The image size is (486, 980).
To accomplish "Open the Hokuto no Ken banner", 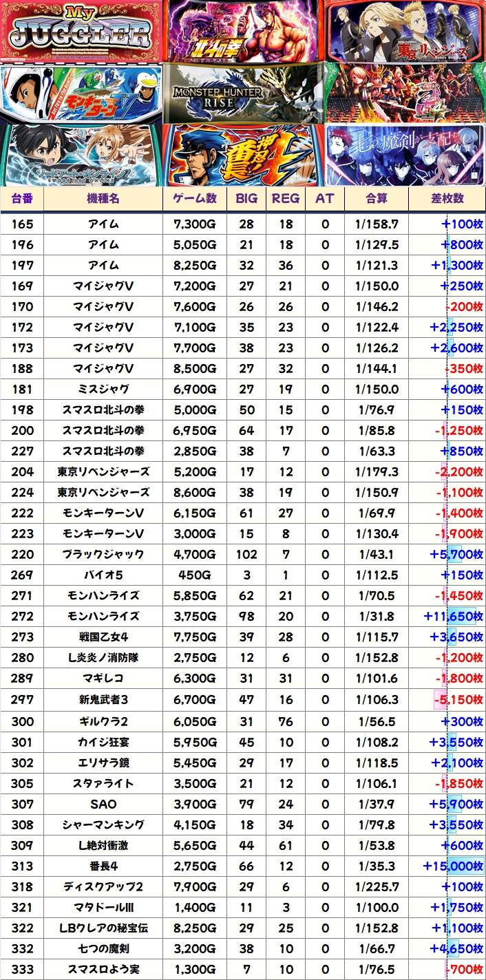I will pyautogui.click(x=244, y=31).
